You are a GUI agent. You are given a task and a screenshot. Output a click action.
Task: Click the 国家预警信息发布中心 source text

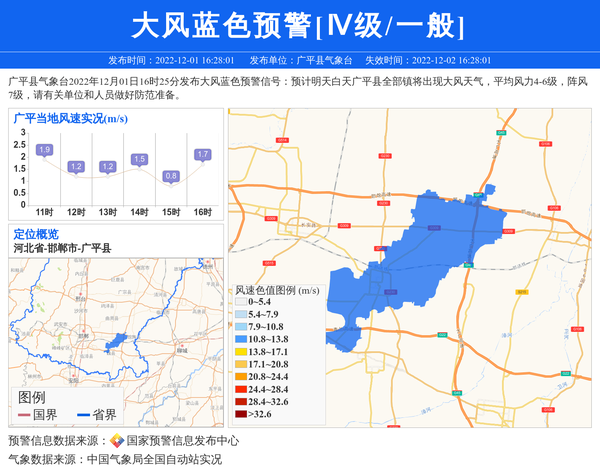click(x=183, y=441)
